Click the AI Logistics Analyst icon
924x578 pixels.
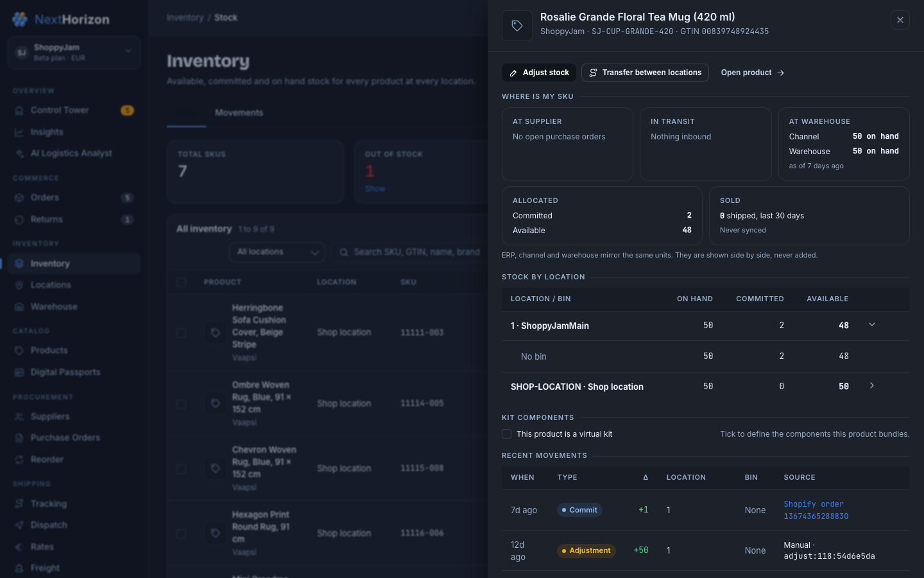coord(19,153)
